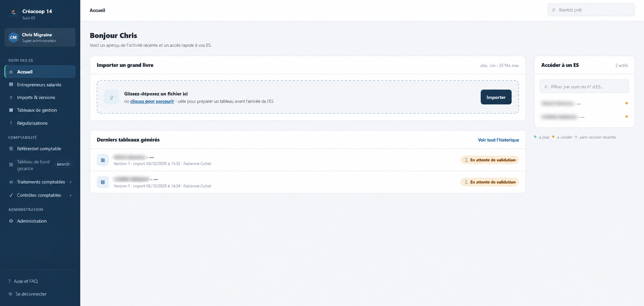Open the Régularisations section
The image size is (644, 306).
coord(40,123)
